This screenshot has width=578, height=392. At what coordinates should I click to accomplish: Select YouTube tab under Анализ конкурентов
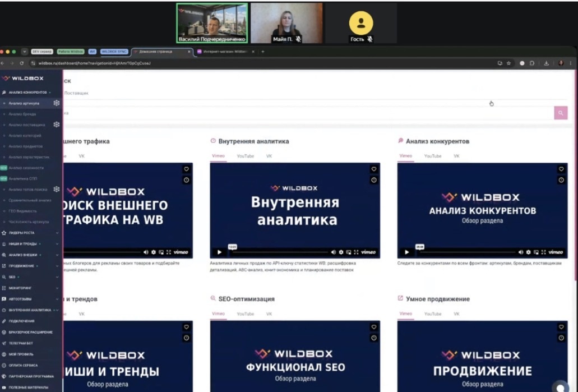click(x=432, y=156)
